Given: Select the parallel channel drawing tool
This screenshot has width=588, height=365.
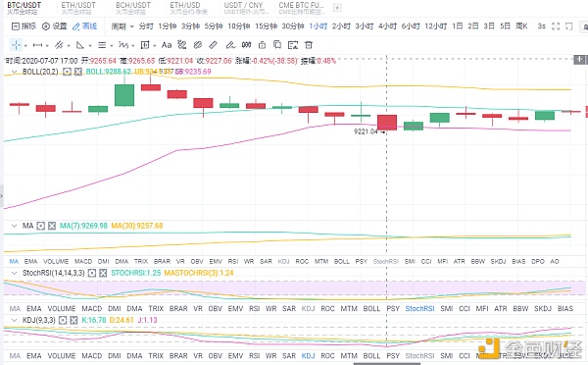Looking at the screenshot, I should coord(59,45).
